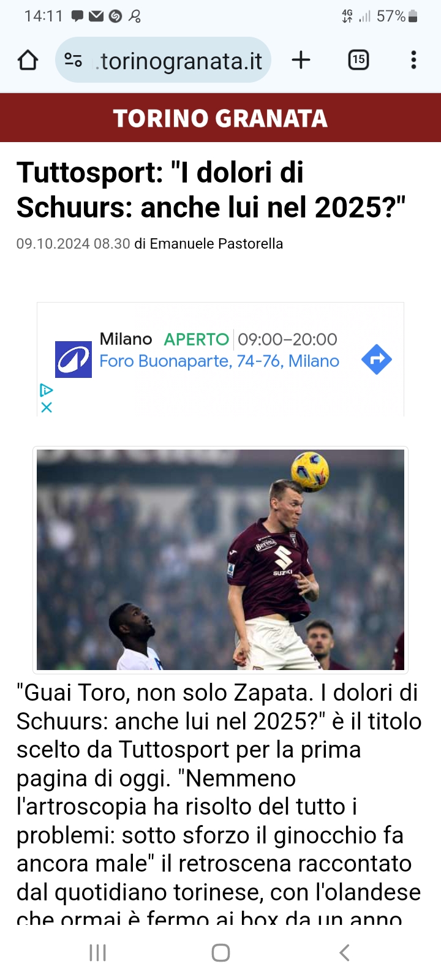
Task: Tap the AdChoices triangle icon
Action: tap(47, 390)
